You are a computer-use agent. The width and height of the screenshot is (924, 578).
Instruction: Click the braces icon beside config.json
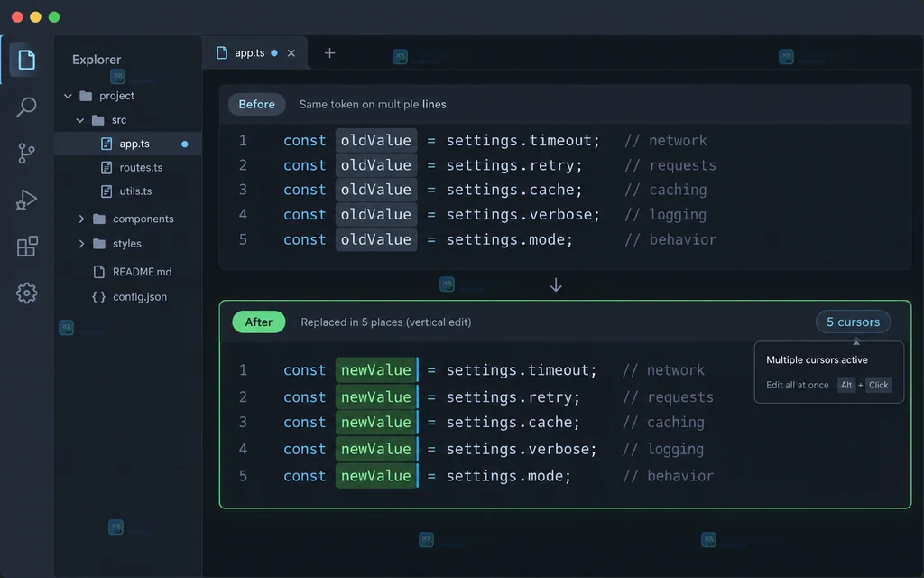98,296
